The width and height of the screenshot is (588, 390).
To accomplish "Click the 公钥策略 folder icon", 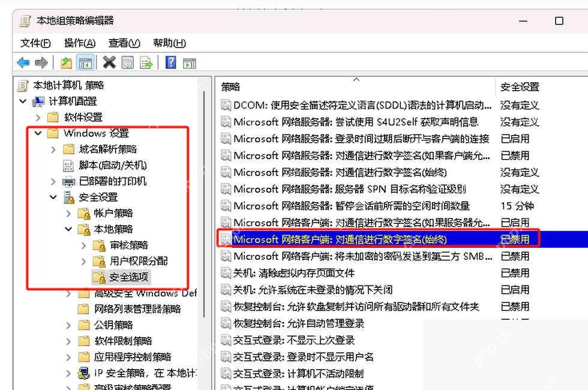I will [83, 325].
